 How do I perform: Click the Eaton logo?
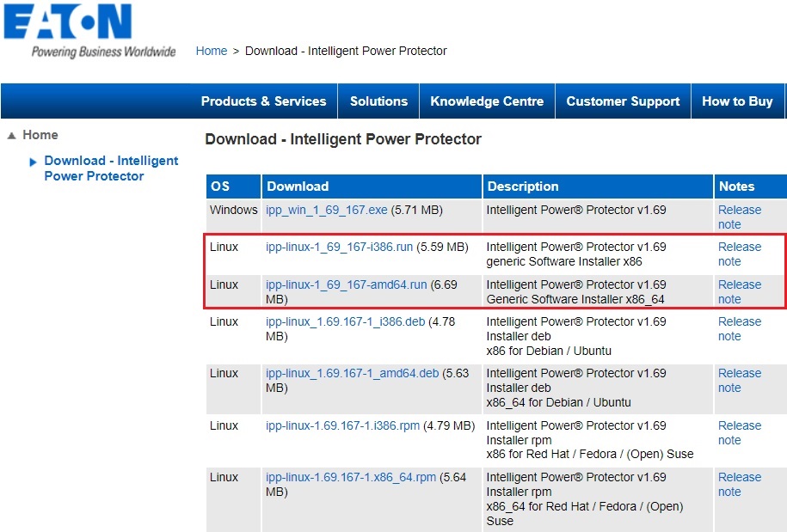coord(69,23)
